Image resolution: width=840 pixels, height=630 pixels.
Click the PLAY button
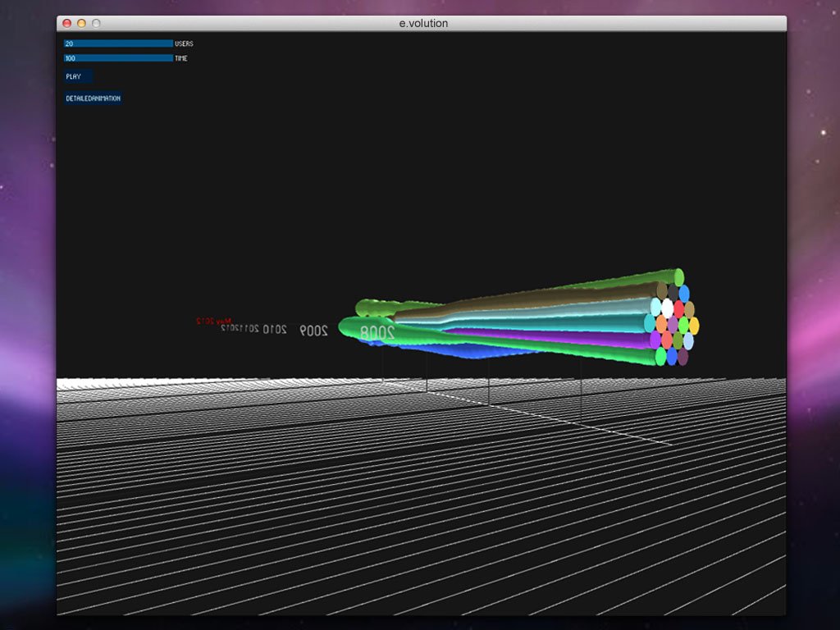[79, 76]
